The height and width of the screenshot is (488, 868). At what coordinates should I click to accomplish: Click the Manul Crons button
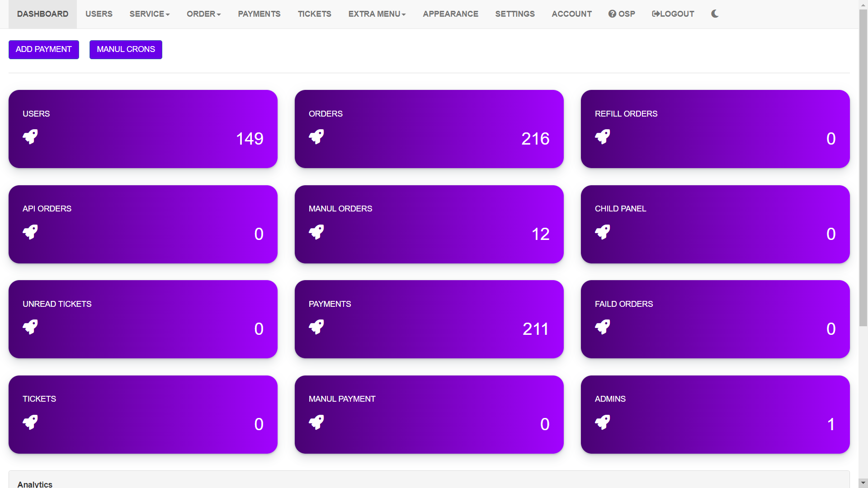[126, 49]
